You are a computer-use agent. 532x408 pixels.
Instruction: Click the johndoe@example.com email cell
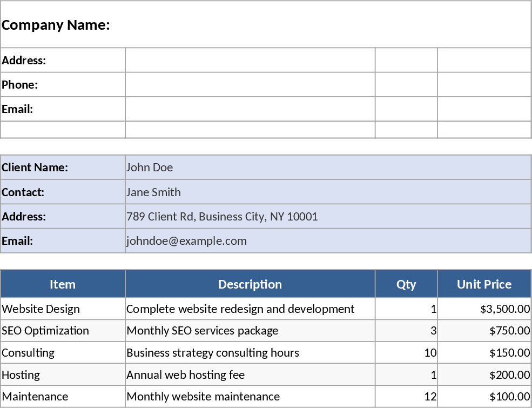tap(328, 241)
